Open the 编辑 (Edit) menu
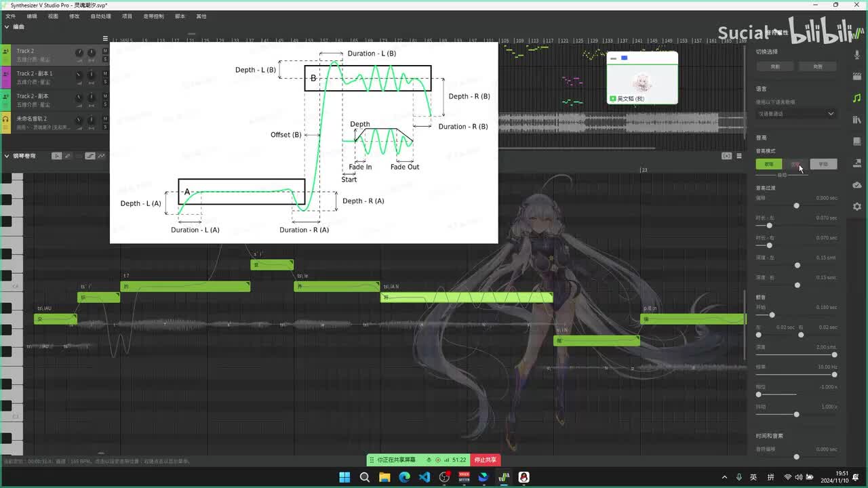The image size is (868, 488). [x=32, y=16]
